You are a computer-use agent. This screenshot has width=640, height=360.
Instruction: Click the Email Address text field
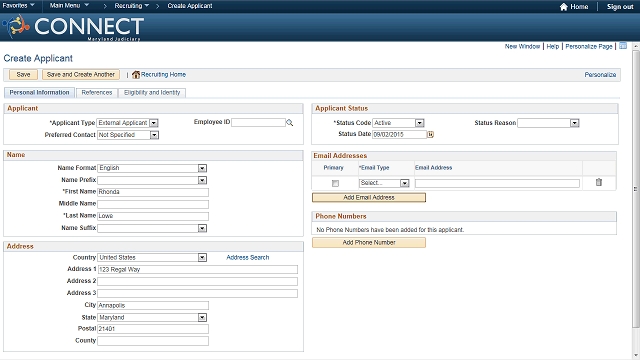[497, 183]
